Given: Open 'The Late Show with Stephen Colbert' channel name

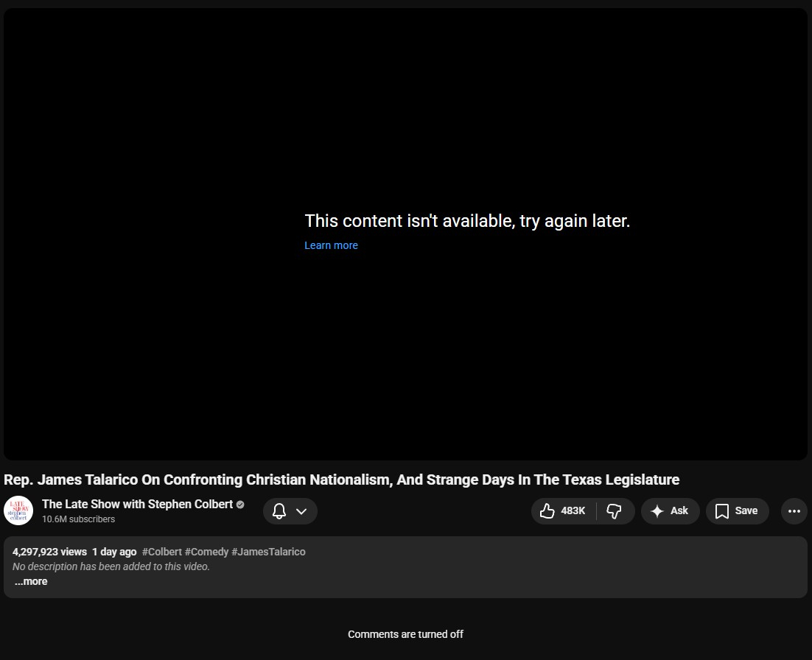Looking at the screenshot, I should click(137, 504).
